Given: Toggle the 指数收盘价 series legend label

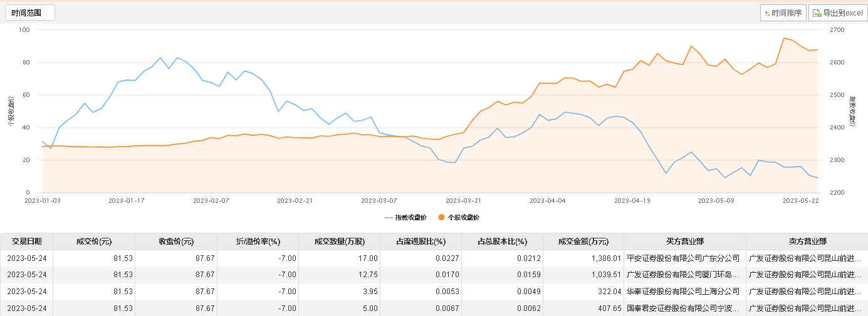Looking at the screenshot, I should (410, 217).
